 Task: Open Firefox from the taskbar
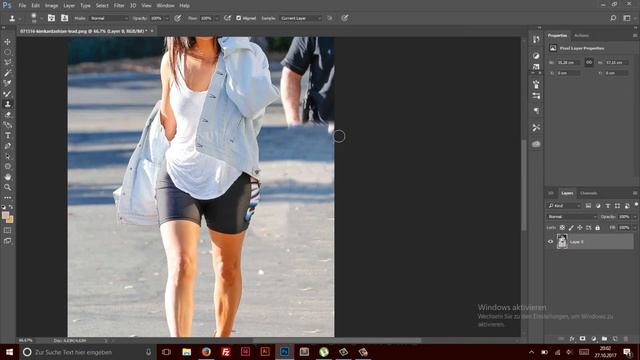tap(206, 352)
